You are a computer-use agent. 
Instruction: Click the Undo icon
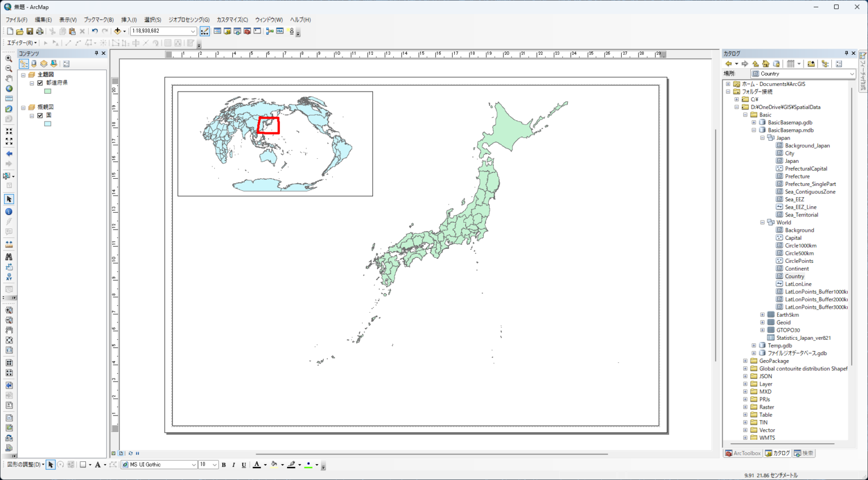pyautogui.click(x=95, y=31)
